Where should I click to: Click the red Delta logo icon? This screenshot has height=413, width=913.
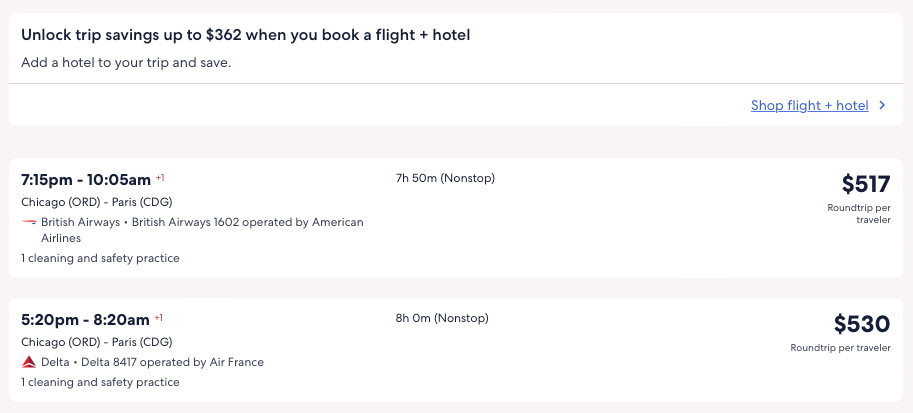pos(29,362)
